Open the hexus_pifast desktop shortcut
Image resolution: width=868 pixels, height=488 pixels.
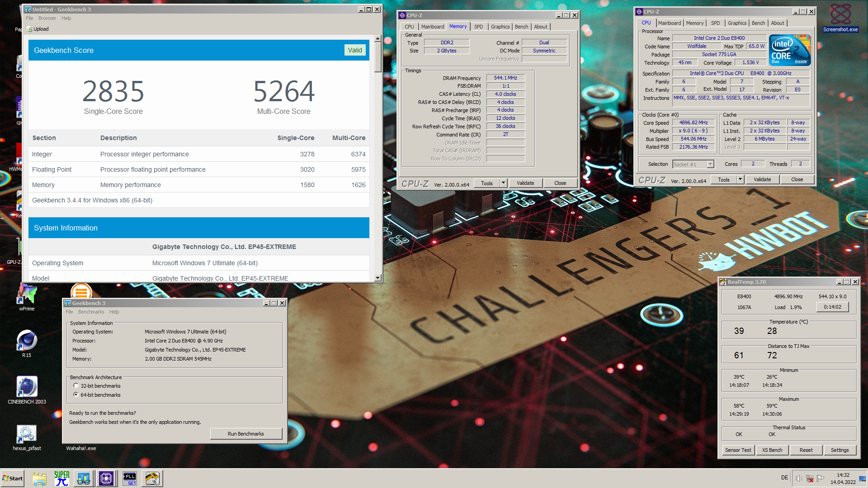pyautogui.click(x=27, y=436)
